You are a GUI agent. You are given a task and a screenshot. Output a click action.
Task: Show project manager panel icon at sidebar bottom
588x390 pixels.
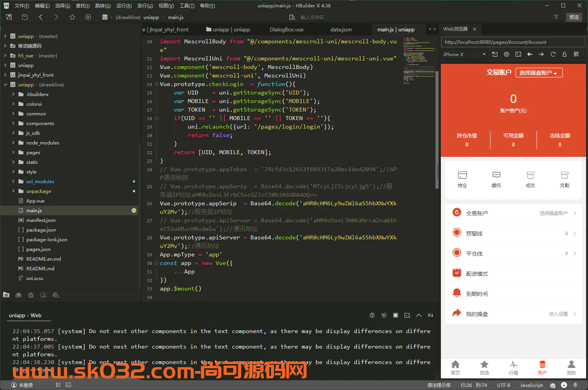click(x=6, y=295)
